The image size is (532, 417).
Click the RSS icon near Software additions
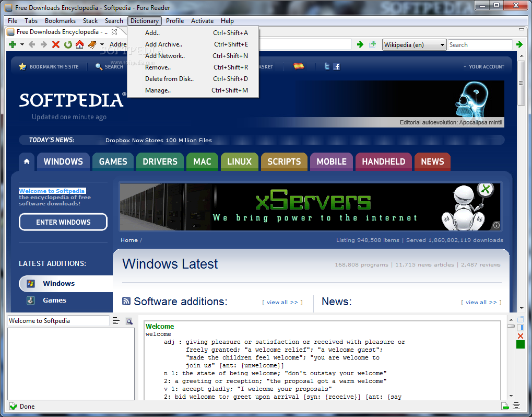click(x=126, y=301)
